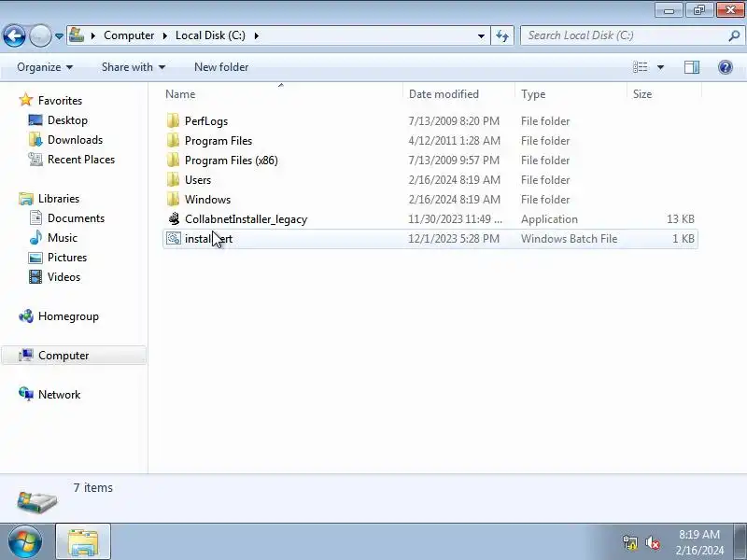
Task: Click the network status tray icon
Action: (629, 542)
